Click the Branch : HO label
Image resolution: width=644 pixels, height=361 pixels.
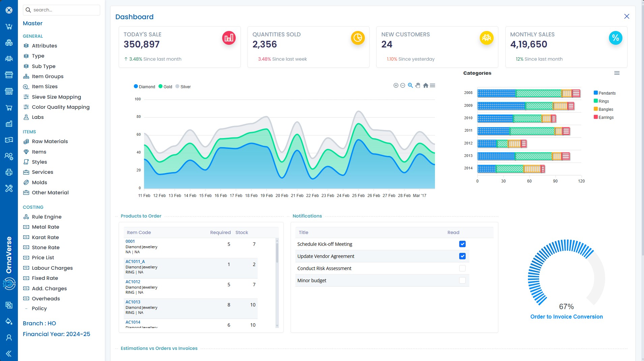pos(39,324)
